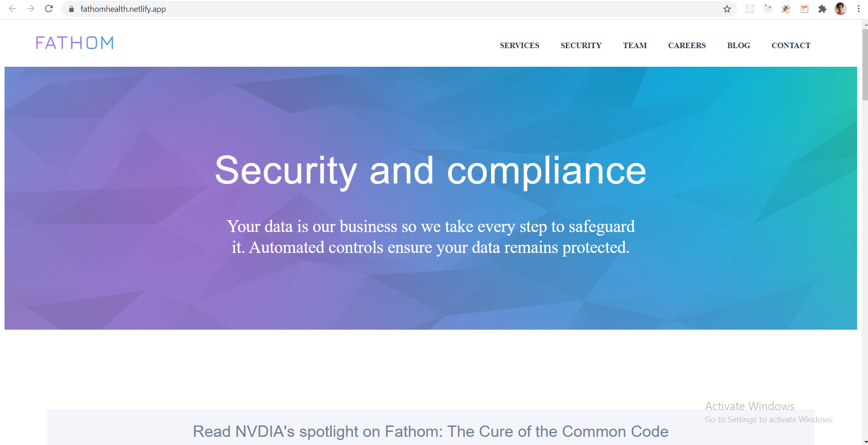Viewport: 868px width, 445px height.
Task: Open the NVDIA spotlight article on Fathom
Action: click(x=431, y=430)
